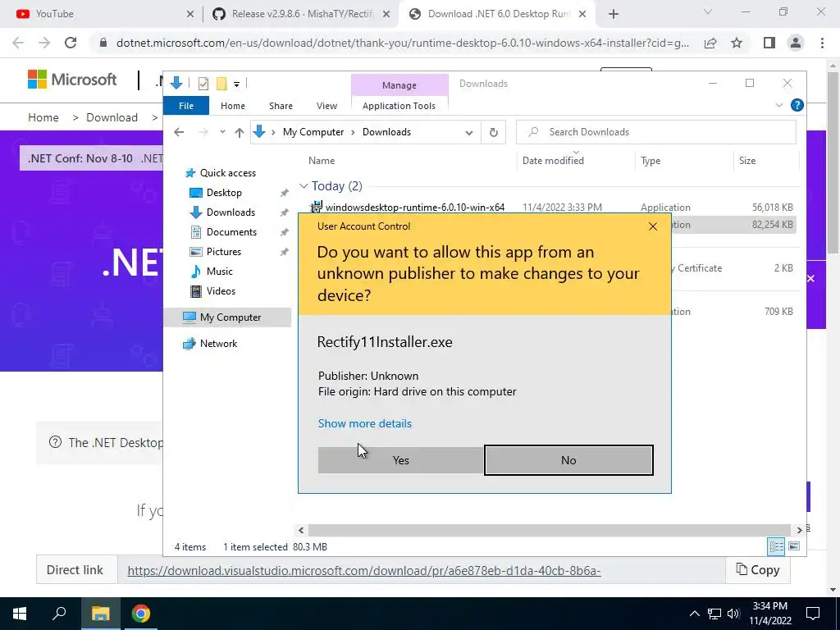Reload the Chrome page
840x630 pixels.
(71, 43)
